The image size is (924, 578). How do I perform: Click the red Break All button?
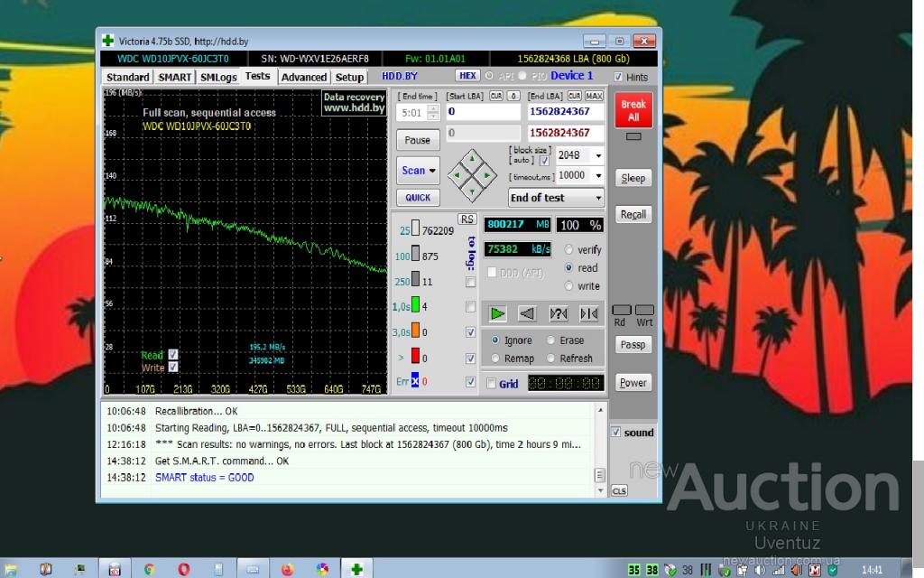click(x=633, y=110)
